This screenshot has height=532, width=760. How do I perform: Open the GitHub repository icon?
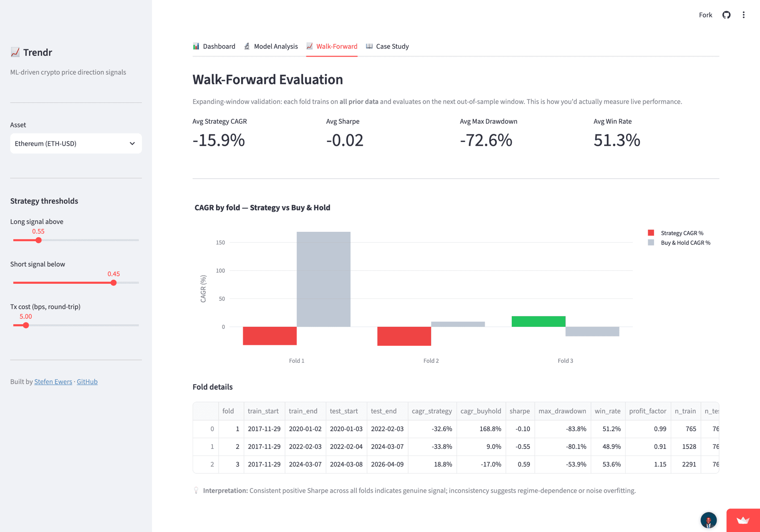pos(726,15)
